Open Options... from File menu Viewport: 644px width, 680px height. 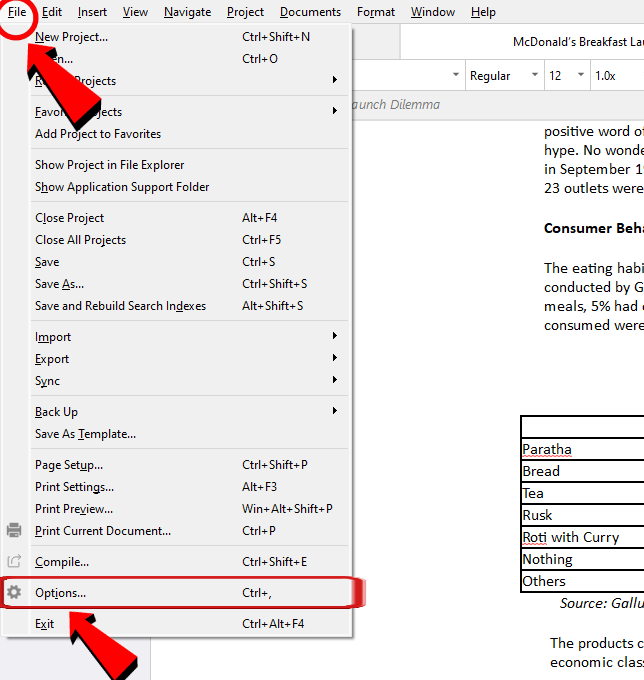pos(190,593)
